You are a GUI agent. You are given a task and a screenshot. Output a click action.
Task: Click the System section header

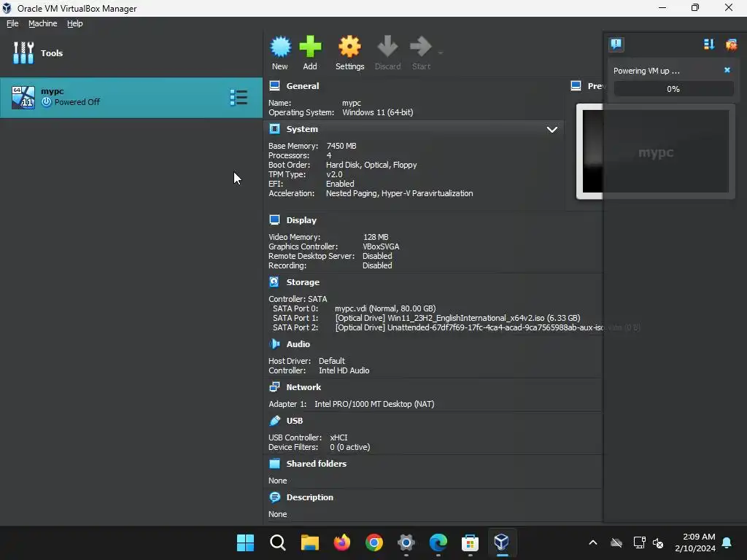pos(302,129)
